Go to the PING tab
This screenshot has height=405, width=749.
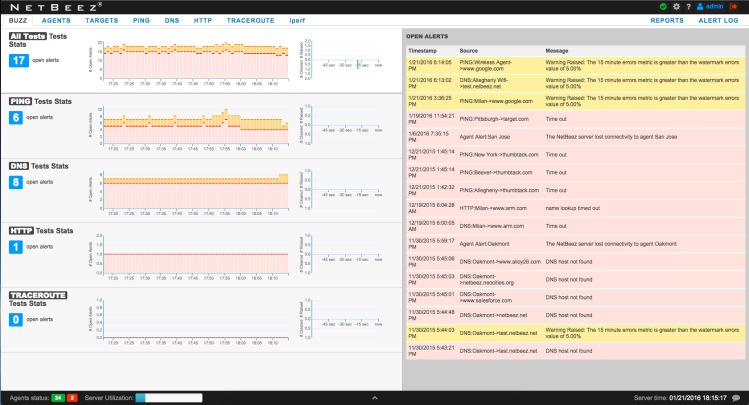[x=141, y=21]
